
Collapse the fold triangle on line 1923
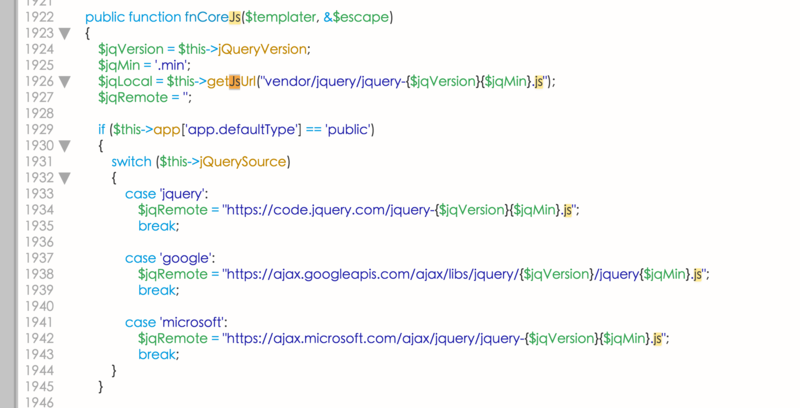pyautogui.click(x=64, y=34)
